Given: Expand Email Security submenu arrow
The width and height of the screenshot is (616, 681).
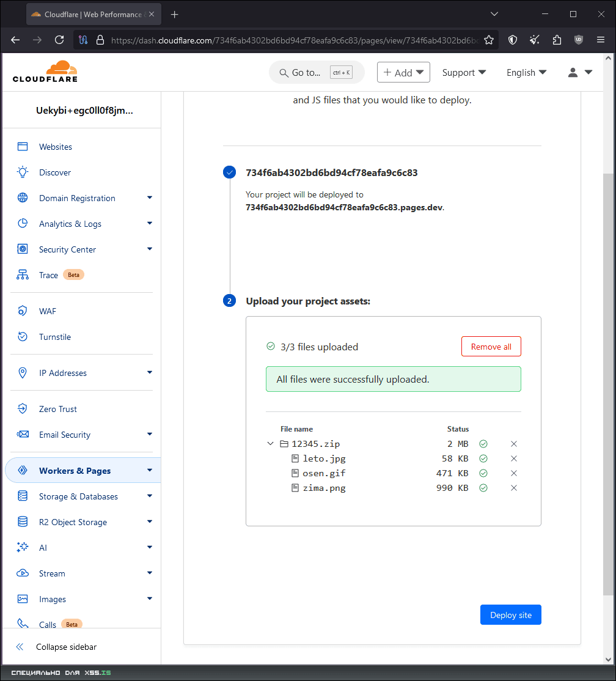Looking at the screenshot, I should (150, 434).
